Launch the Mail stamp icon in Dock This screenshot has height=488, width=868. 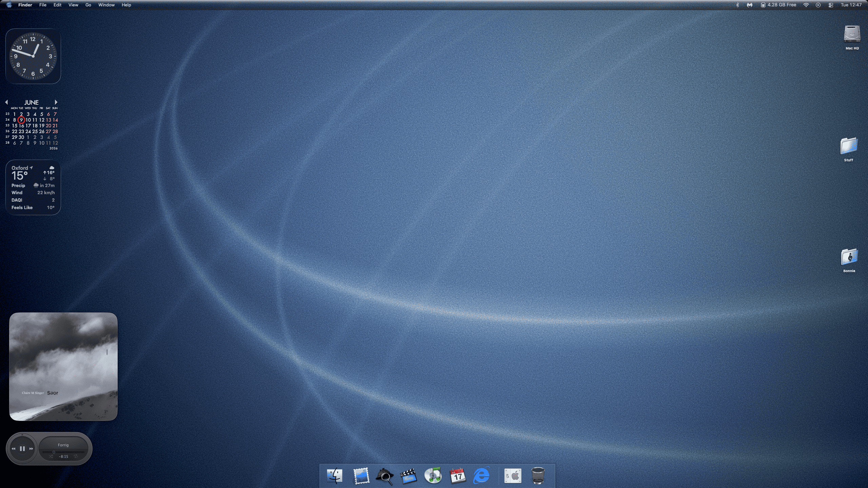[x=361, y=476]
